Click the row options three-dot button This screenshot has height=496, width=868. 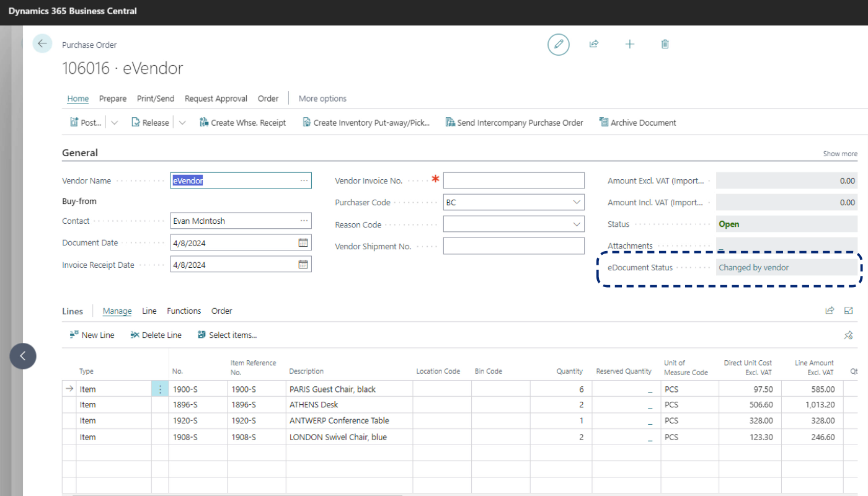click(160, 389)
